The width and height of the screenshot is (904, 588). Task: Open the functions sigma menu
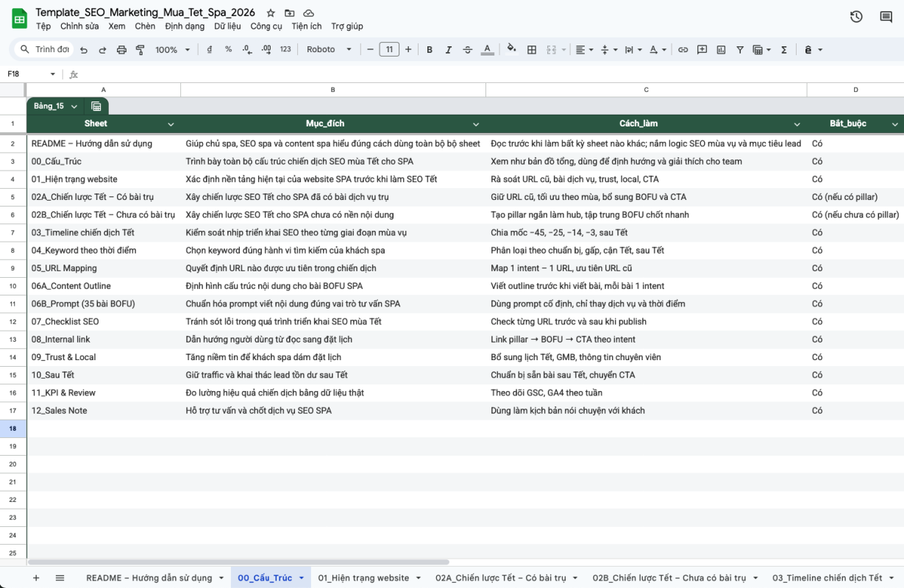pos(784,49)
